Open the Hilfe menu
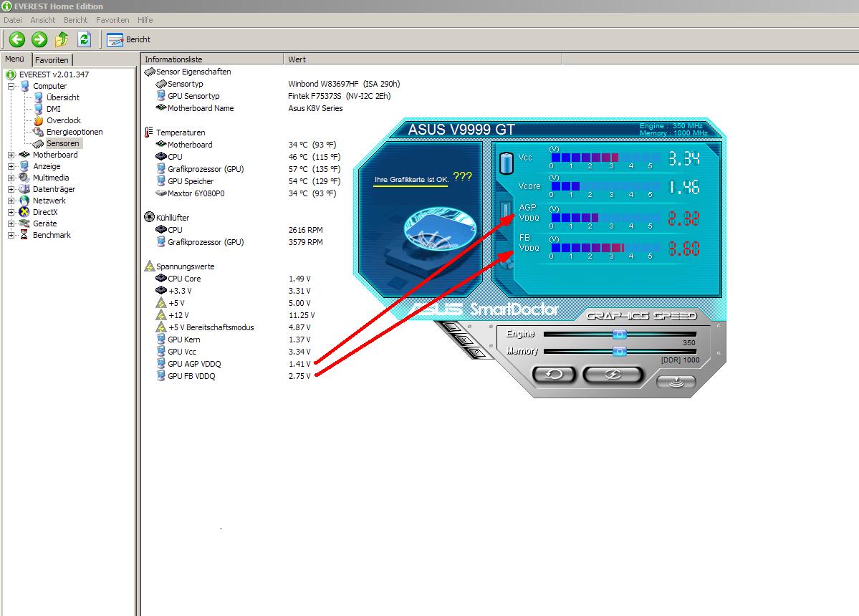 click(x=145, y=20)
